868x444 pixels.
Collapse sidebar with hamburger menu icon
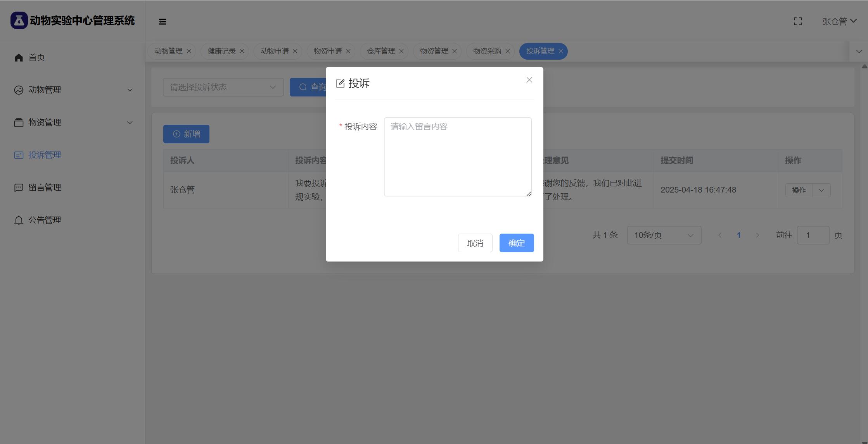point(163,22)
